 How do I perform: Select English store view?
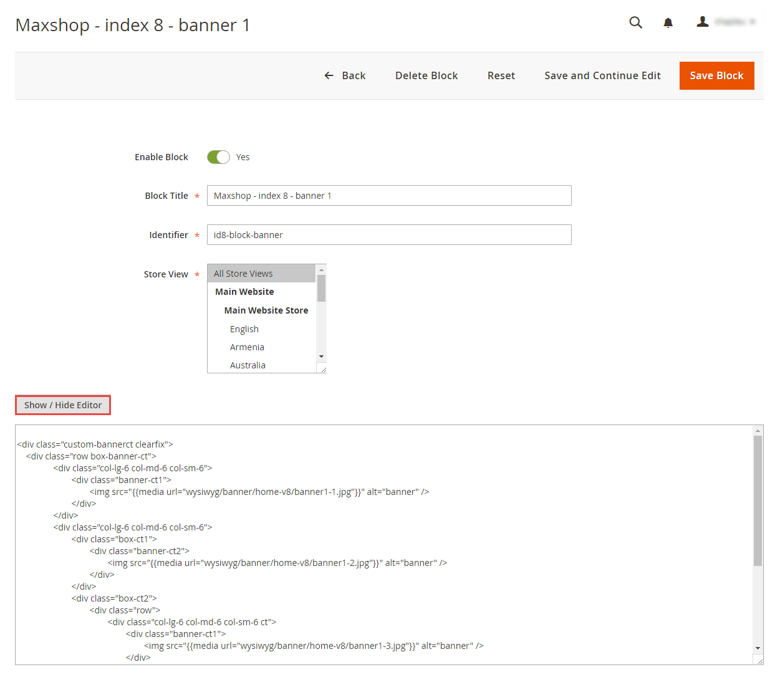(262, 329)
